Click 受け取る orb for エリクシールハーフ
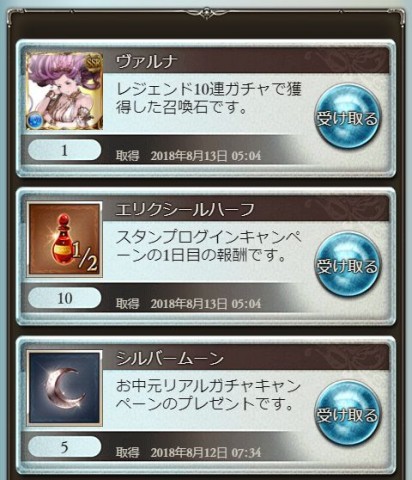Viewport: 412px width, 480px height. pyautogui.click(x=348, y=265)
